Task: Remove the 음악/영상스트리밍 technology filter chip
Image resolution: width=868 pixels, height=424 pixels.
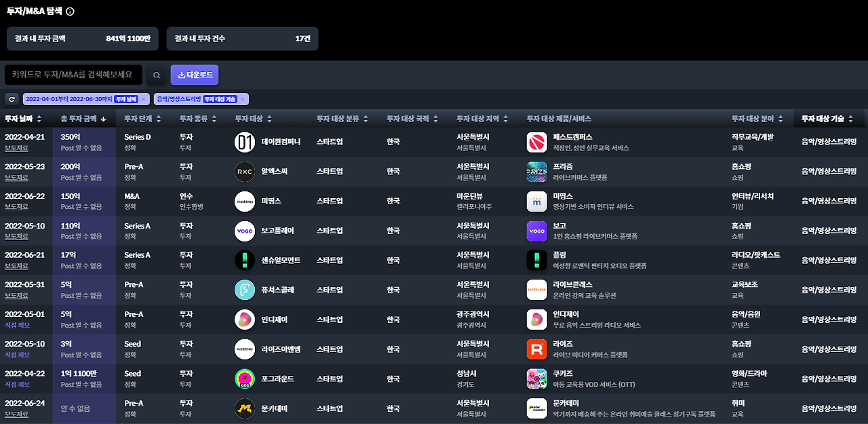Action: click(x=242, y=99)
